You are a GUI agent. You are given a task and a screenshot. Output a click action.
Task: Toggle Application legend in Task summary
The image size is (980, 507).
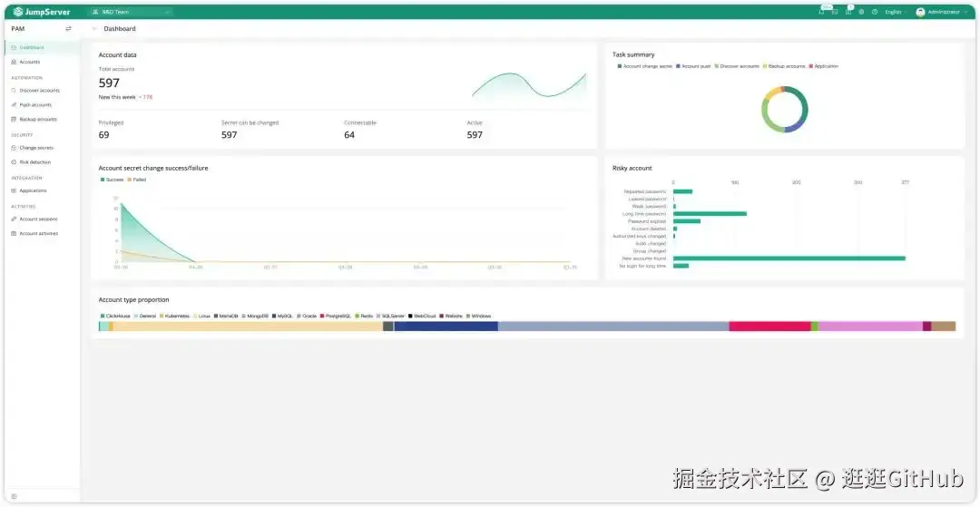click(x=824, y=66)
